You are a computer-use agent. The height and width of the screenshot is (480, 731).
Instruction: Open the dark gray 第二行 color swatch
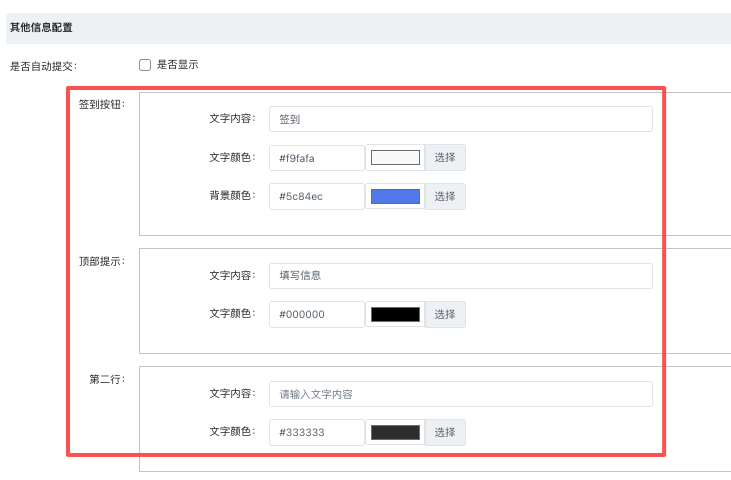(395, 433)
